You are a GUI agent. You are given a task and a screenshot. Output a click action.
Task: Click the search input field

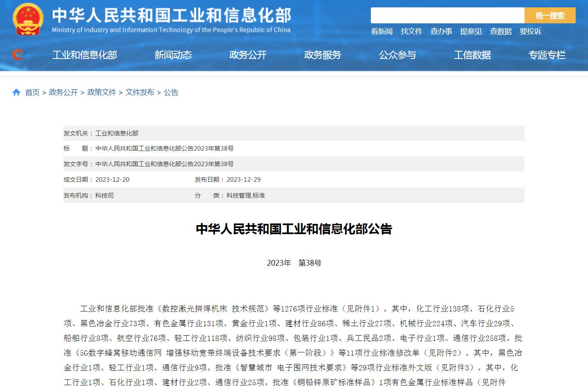(447, 16)
